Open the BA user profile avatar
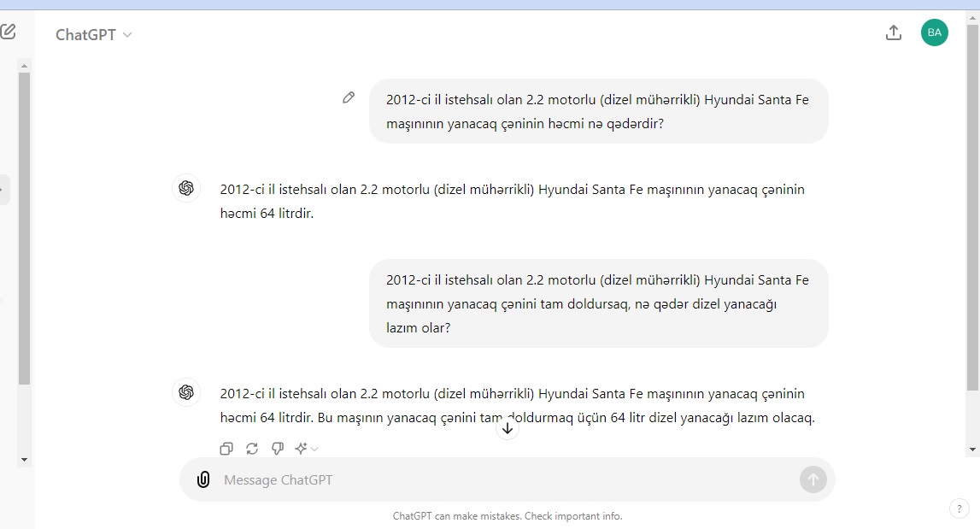Viewport: 980px width, 529px height. (935, 32)
